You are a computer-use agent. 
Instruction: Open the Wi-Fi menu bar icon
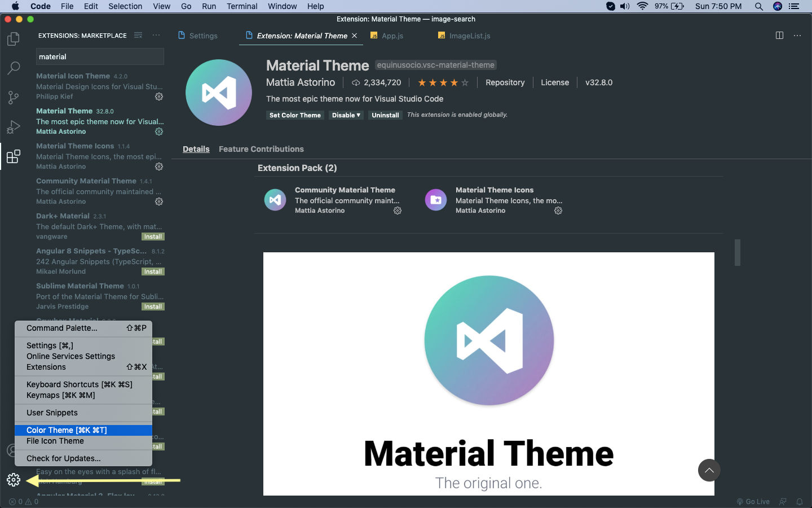pos(642,6)
